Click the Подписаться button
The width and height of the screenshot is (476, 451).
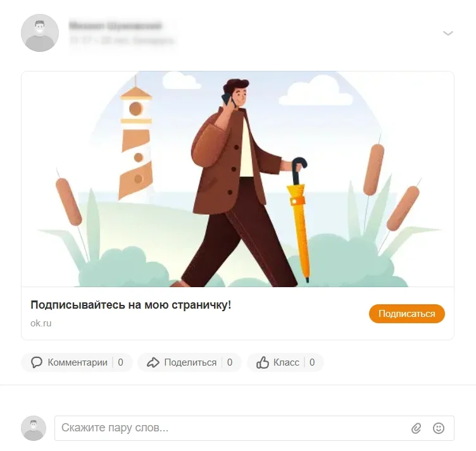(x=407, y=314)
